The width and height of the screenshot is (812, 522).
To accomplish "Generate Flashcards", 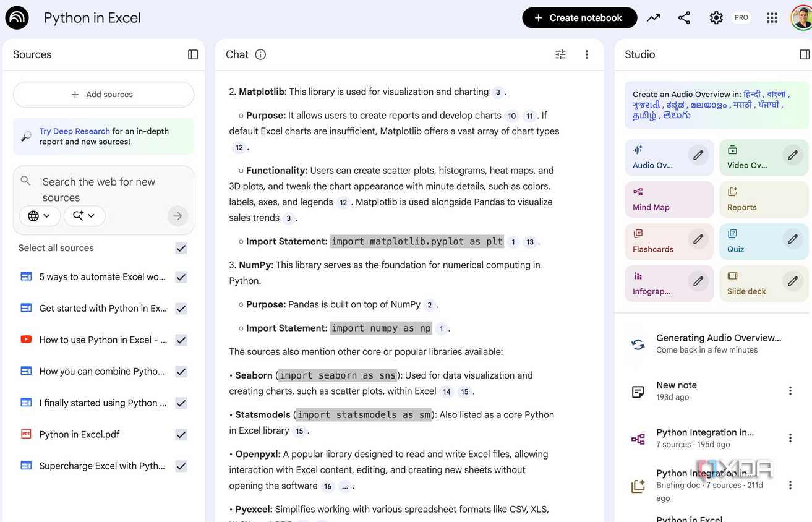I will [x=669, y=242].
